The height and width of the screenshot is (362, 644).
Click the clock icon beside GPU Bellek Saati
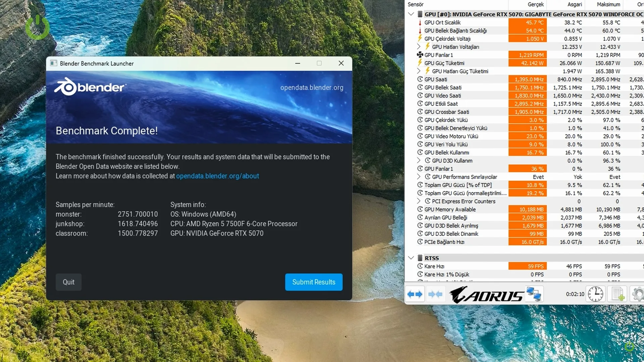point(420,87)
